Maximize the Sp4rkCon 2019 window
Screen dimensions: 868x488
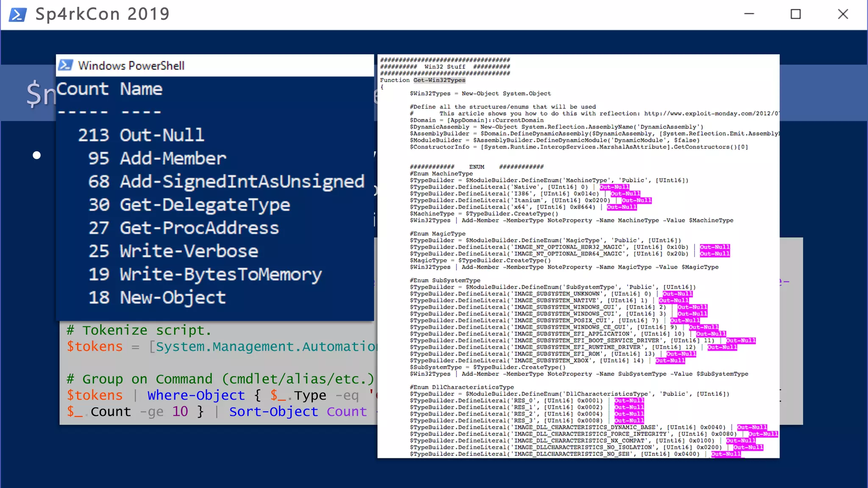(x=796, y=14)
